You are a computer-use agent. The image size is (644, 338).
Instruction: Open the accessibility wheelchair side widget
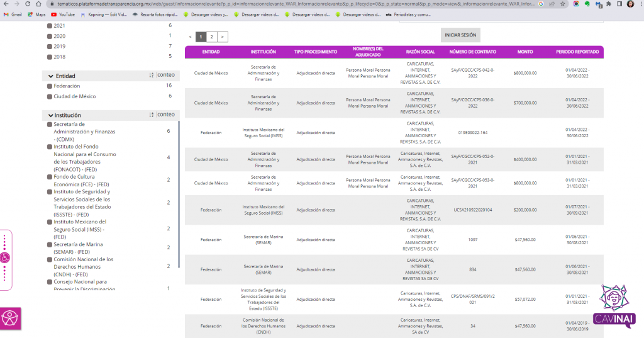(x=5, y=258)
